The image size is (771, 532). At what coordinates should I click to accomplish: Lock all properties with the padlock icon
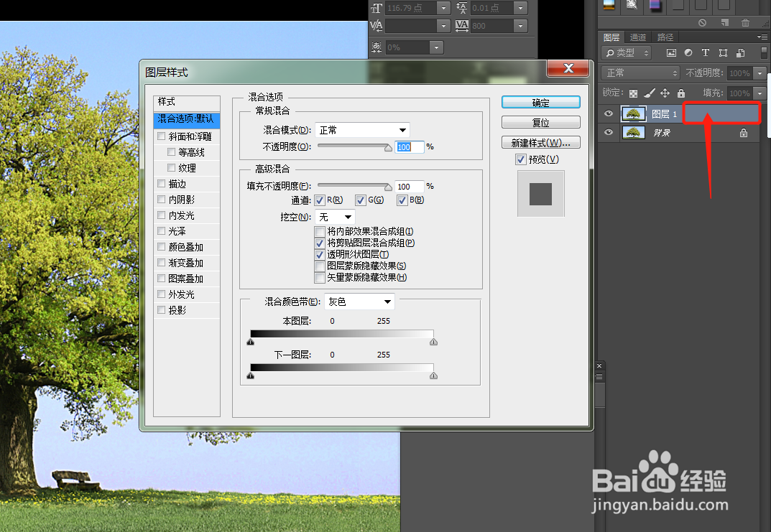pyautogui.click(x=681, y=93)
